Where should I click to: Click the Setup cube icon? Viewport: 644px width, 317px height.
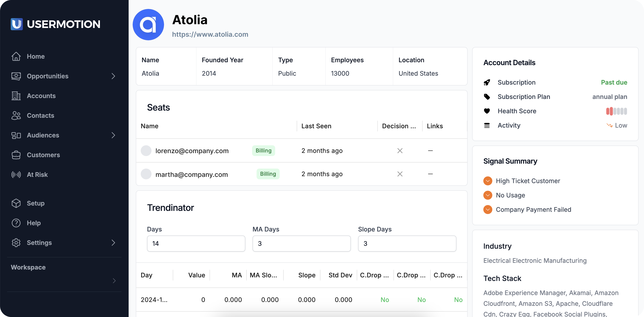coord(16,203)
